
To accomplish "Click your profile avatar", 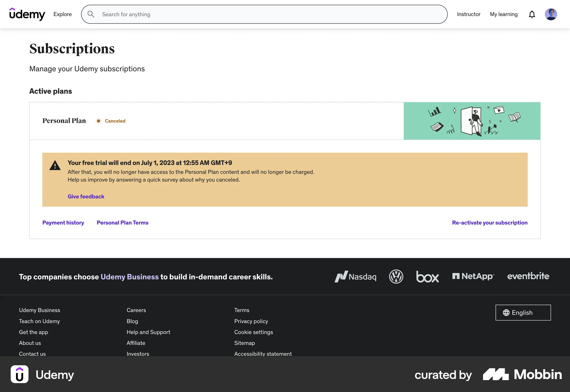I will [551, 14].
